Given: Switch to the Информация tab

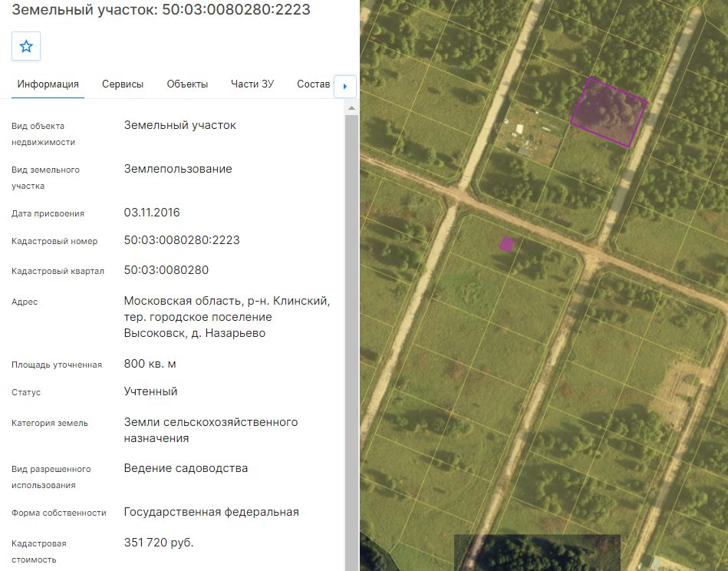Looking at the screenshot, I should (48, 84).
